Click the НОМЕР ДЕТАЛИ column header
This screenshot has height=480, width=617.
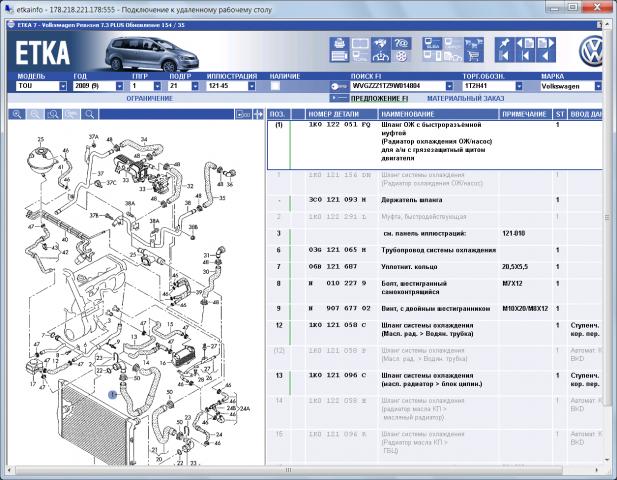(x=342, y=114)
